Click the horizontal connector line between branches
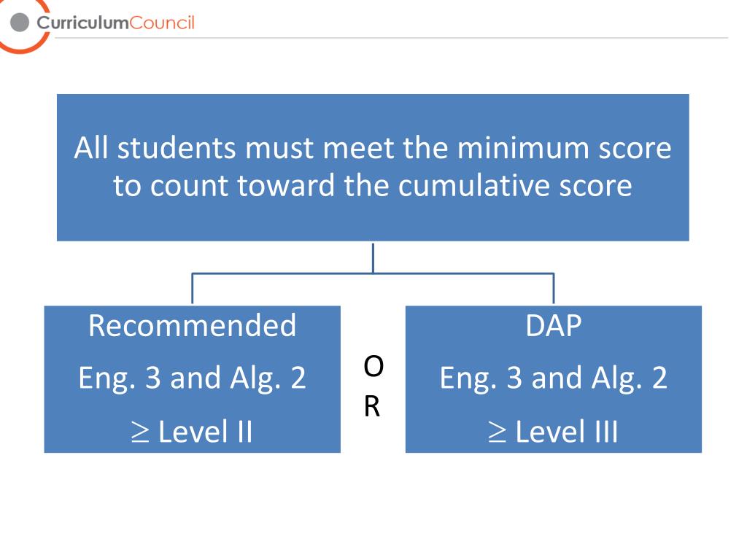Screen dimensions: 747x560 point(373,274)
